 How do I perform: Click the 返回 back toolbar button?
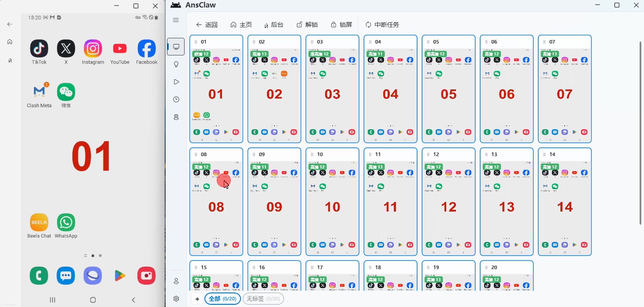[x=207, y=25]
